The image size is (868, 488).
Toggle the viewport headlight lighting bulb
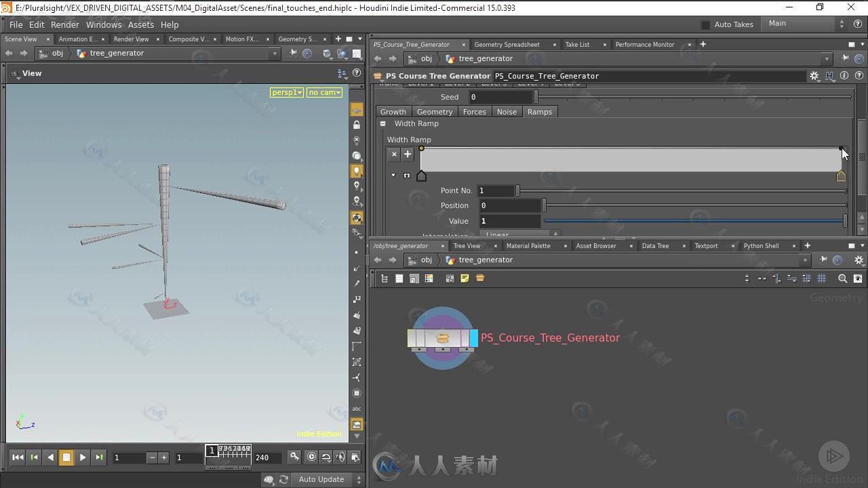coord(357,171)
